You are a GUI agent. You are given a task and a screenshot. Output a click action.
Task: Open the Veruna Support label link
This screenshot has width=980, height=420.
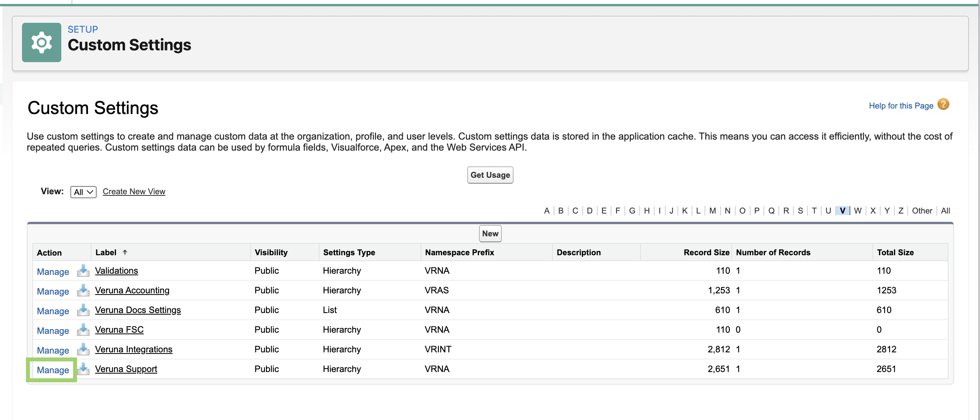pos(126,369)
